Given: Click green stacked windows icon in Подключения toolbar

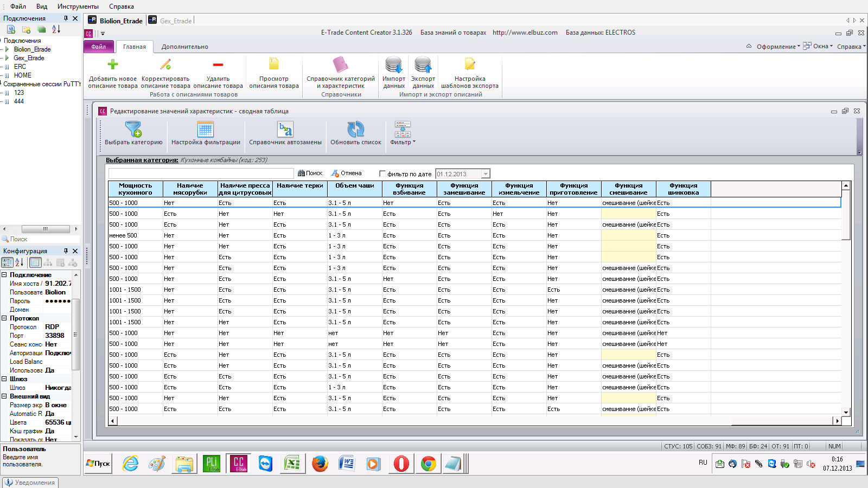Looking at the screenshot, I should click(x=41, y=29).
